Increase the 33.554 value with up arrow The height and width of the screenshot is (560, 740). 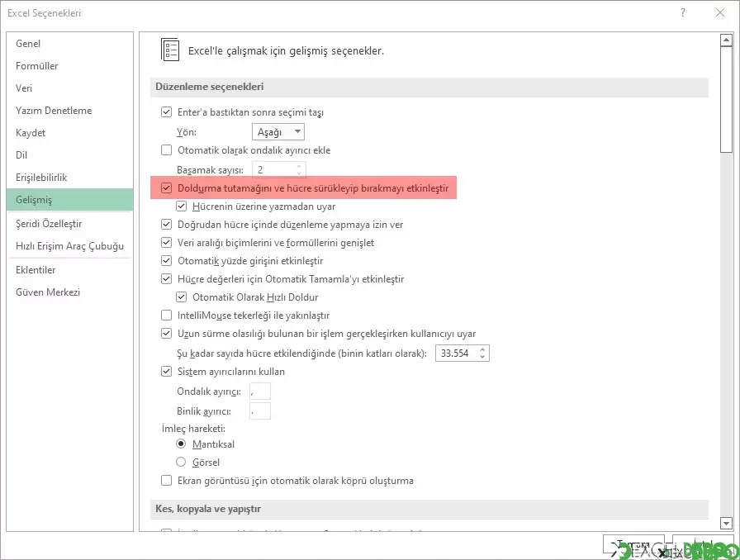pyautogui.click(x=482, y=350)
